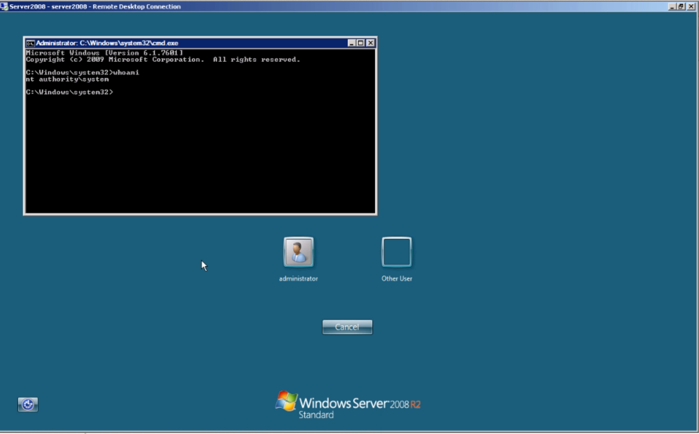This screenshot has height=434, width=699.
Task: Close the cmd.exe window
Action: (370, 43)
